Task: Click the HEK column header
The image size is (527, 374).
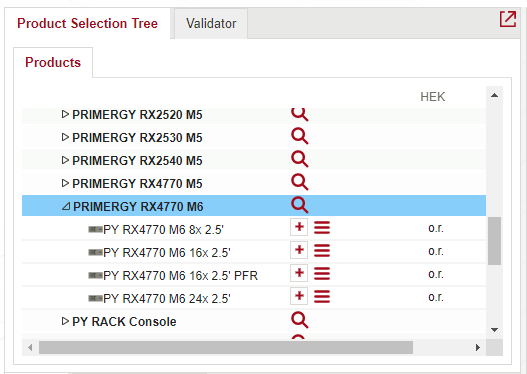Action: [x=433, y=97]
